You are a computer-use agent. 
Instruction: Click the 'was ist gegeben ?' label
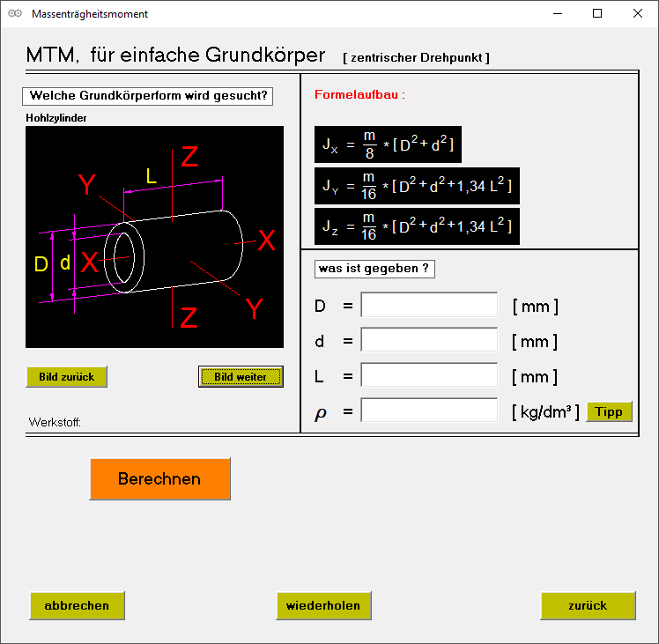click(374, 269)
